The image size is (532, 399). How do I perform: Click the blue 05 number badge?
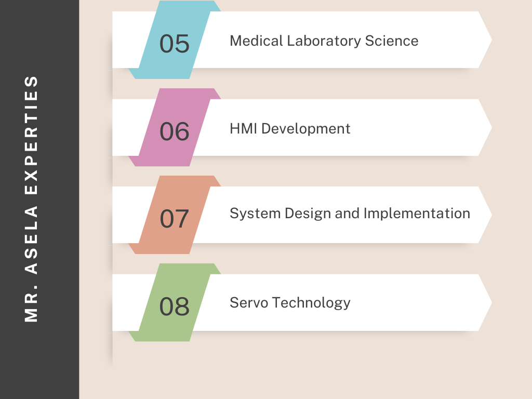175,39
